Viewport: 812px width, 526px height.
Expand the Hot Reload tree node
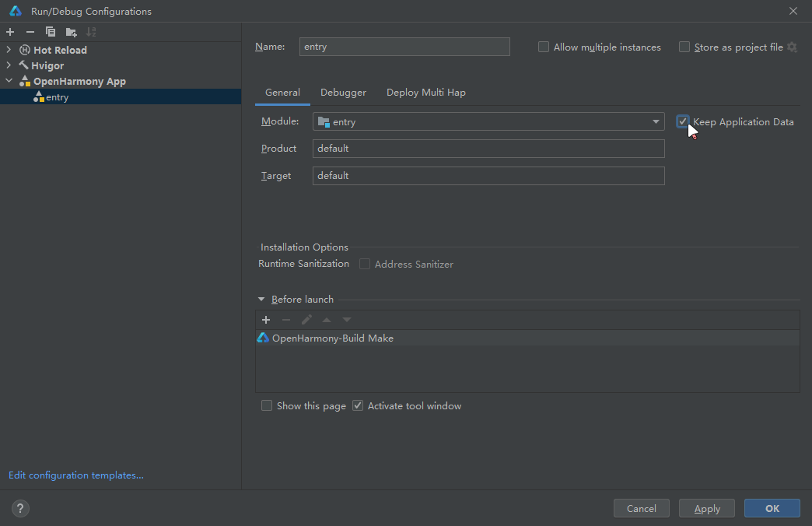(9, 50)
